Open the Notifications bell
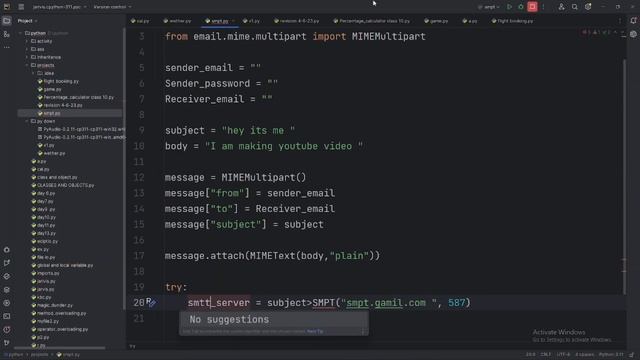 [x=633, y=20]
